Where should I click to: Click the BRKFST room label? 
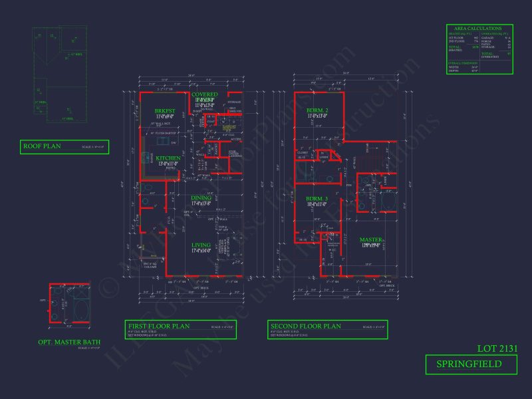click(x=165, y=111)
